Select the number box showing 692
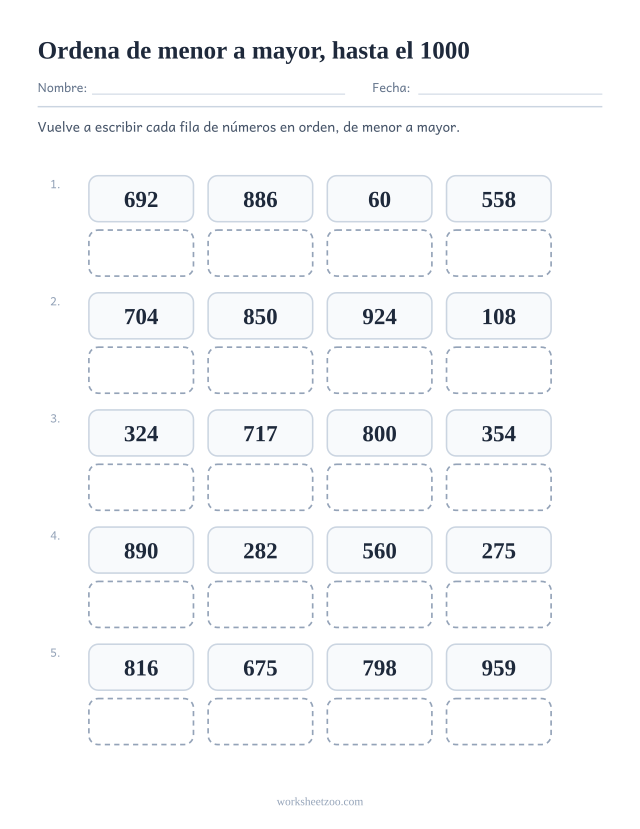Viewport: 640px width, 829px height. click(x=141, y=199)
